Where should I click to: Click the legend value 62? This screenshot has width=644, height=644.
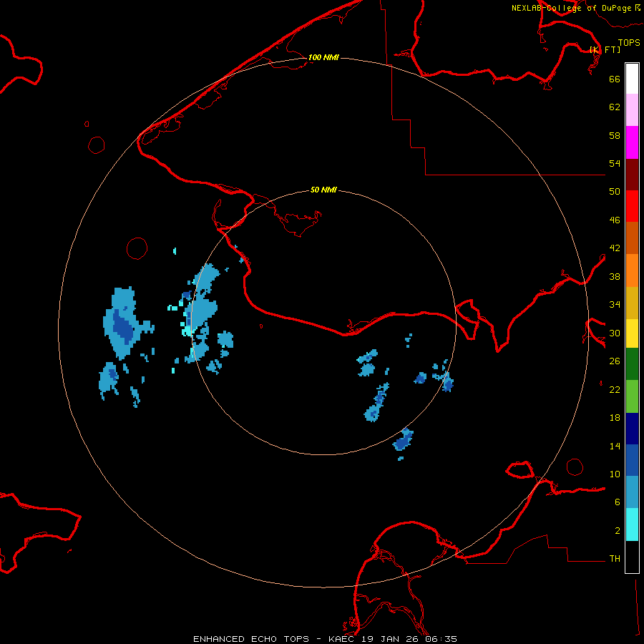(x=615, y=107)
